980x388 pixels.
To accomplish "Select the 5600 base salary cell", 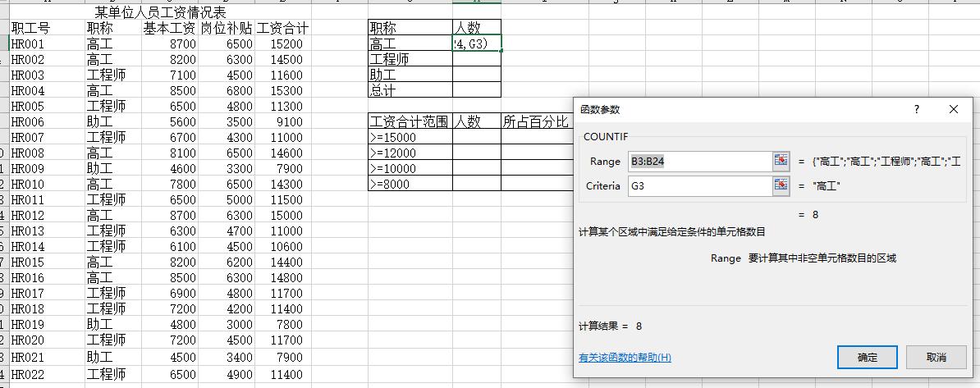I will (x=169, y=122).
